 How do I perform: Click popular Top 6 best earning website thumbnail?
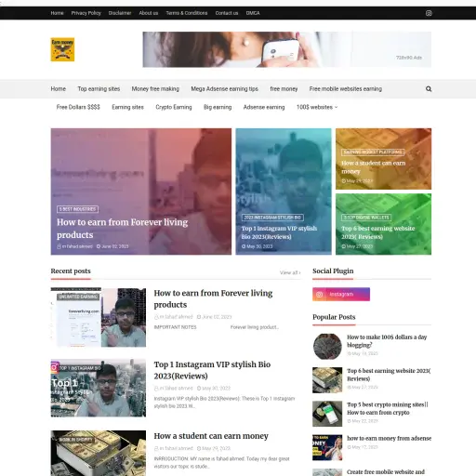coord(327,380)
